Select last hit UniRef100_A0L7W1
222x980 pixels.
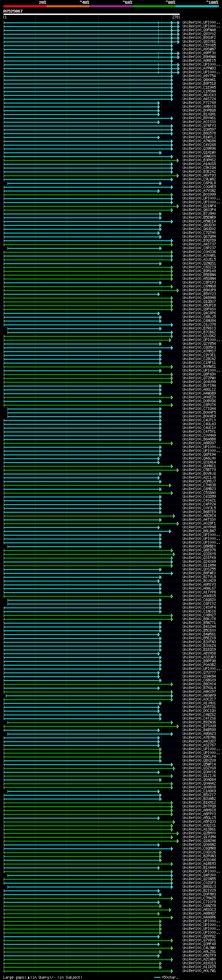coord(199,971)
